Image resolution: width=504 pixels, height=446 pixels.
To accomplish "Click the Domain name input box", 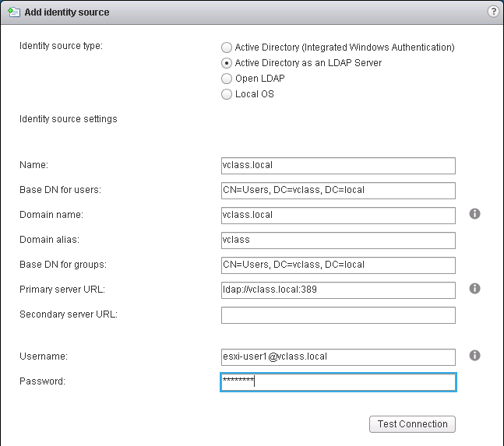I will [338, 216].
